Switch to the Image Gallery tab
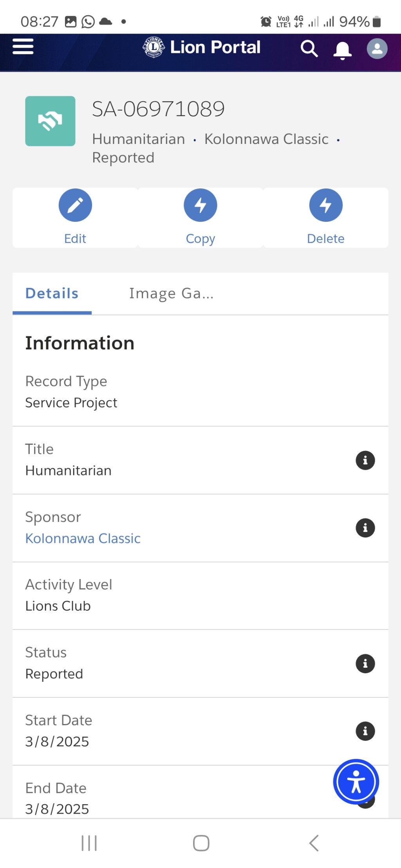Screen dimensions: 401x868 172,294
